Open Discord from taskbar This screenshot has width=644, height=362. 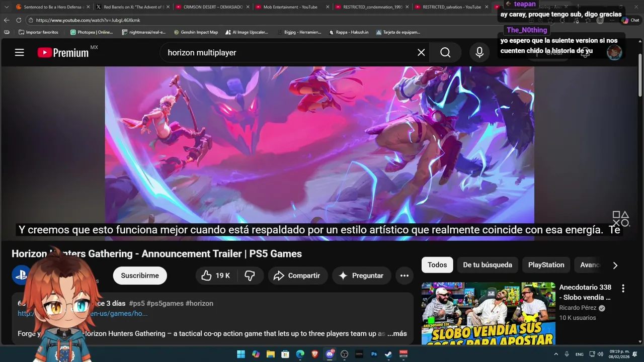click(x=330, y=354)
